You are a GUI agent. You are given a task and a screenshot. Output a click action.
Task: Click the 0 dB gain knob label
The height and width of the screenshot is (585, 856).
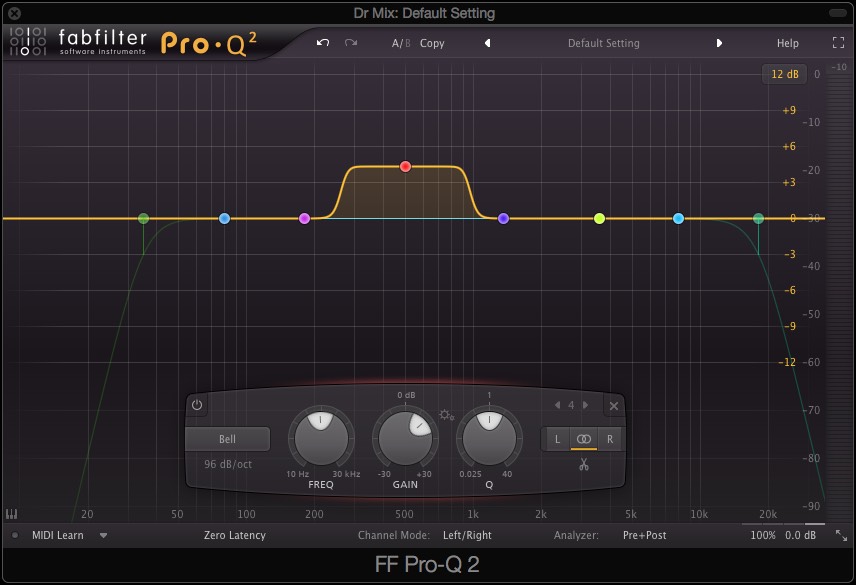(406, 395)
